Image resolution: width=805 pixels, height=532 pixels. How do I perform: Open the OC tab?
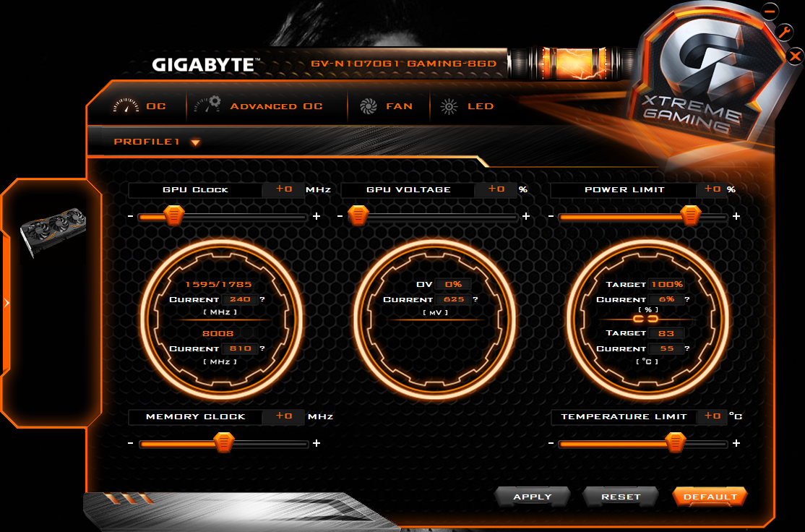(139, 106)
